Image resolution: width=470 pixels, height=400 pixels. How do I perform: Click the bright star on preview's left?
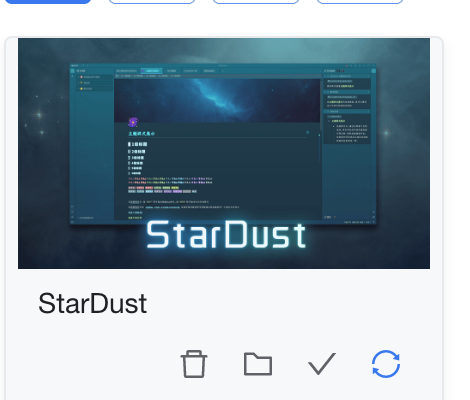click(x=39, y=115)
